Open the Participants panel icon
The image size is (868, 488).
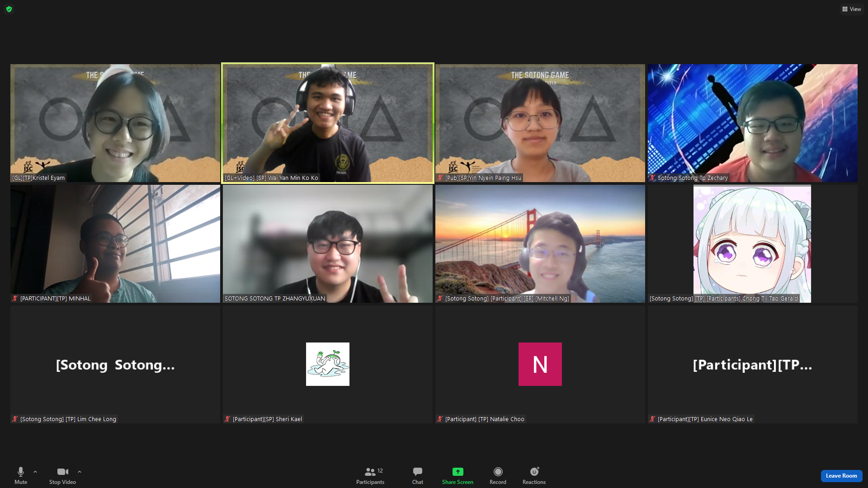point(370,472)
